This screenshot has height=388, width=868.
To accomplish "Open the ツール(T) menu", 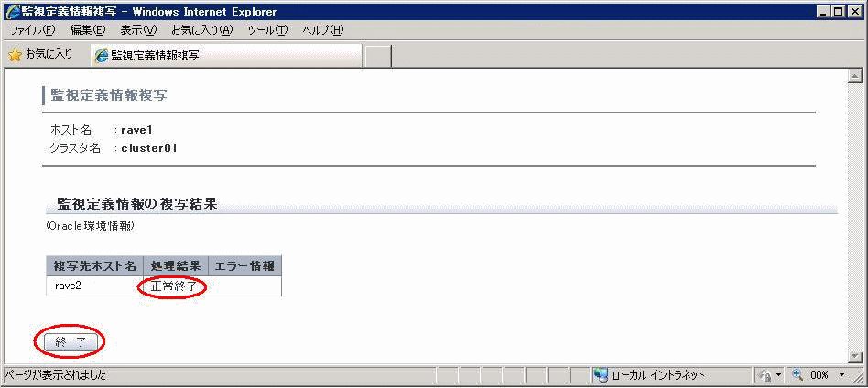I will pyautogui.click(x=267, y=30).
